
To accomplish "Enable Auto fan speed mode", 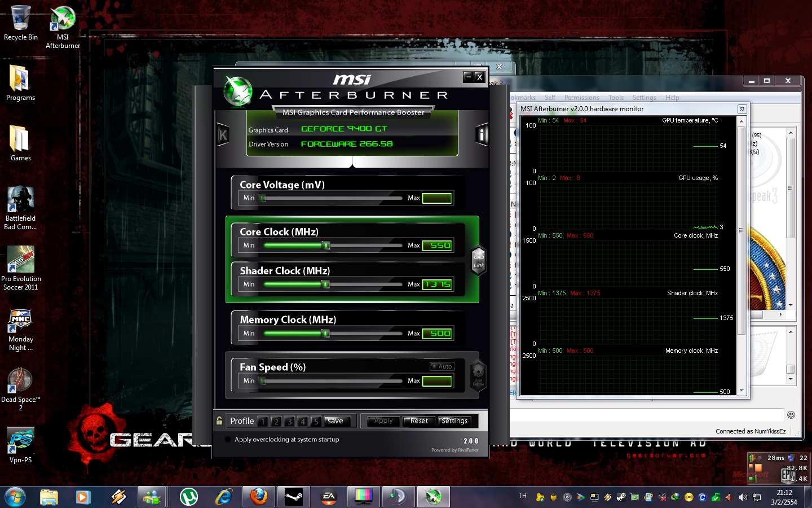I will pos(442,366).
